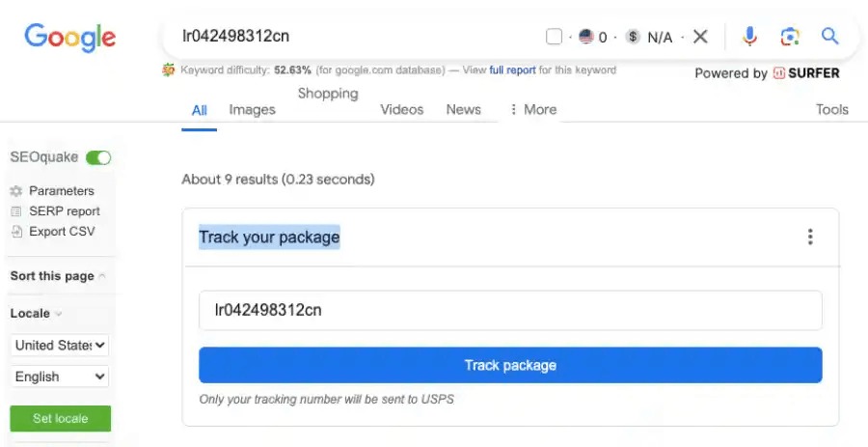This screenshot has height=447, width=868.
Task: Click the SURFER logo
Action: pyautogui.click(x=806, y=73)
